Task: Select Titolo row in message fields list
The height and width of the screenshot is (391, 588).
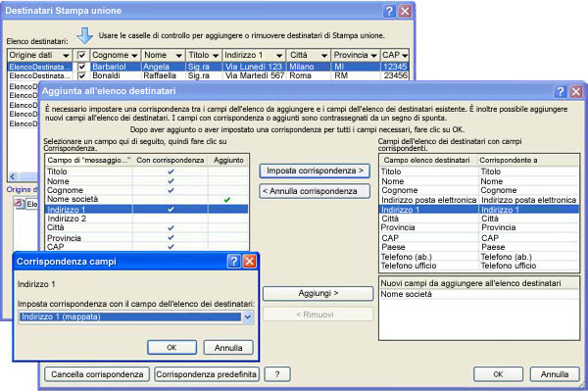Action: coord(147,171)
